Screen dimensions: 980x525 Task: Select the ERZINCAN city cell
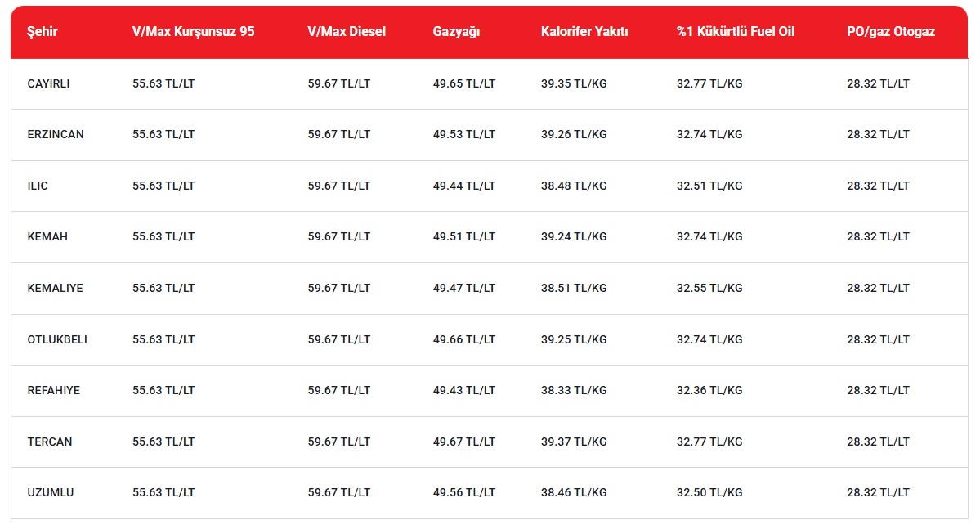tap(56, 134)
